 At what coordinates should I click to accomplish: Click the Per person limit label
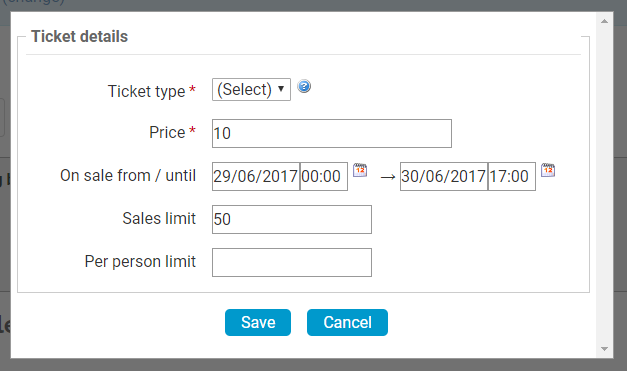(x=140, y=262)
